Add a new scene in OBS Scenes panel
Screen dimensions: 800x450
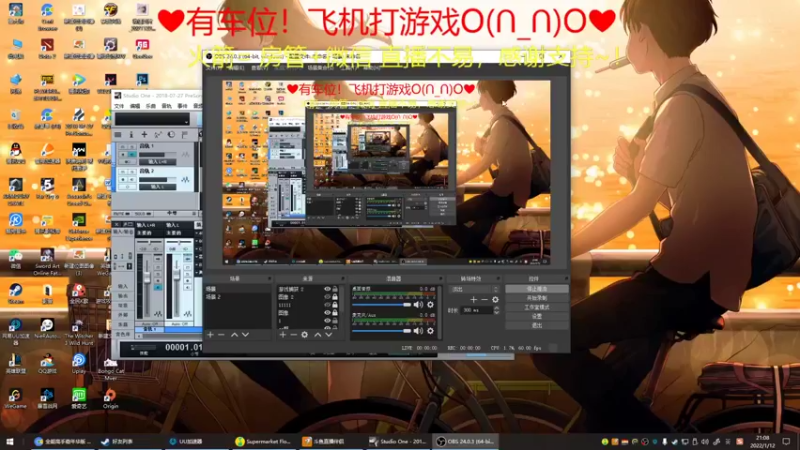tap(210, 335)
